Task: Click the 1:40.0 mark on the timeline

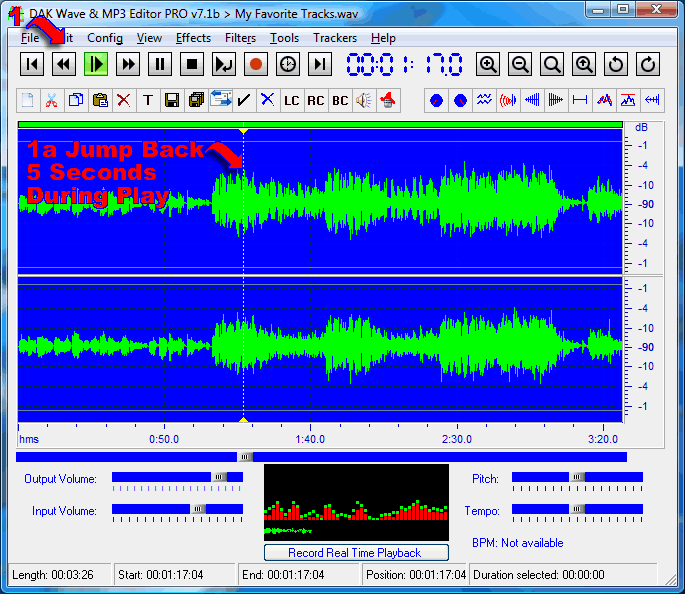Action: tap(310, 439)
